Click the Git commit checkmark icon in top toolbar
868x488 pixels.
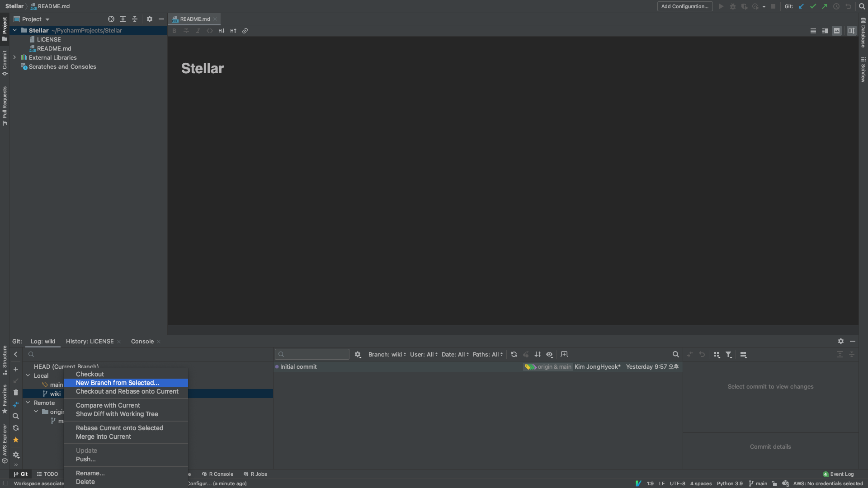[813, 6]
